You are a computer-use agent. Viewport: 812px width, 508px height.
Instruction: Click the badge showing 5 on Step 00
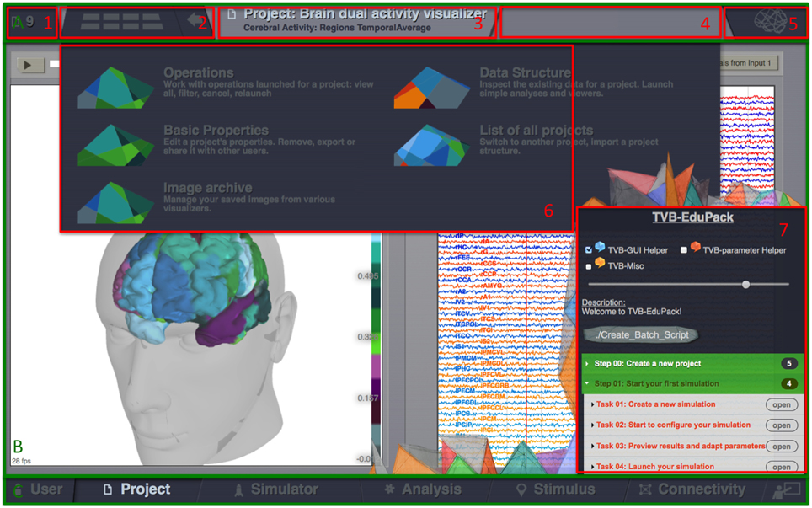789,364
